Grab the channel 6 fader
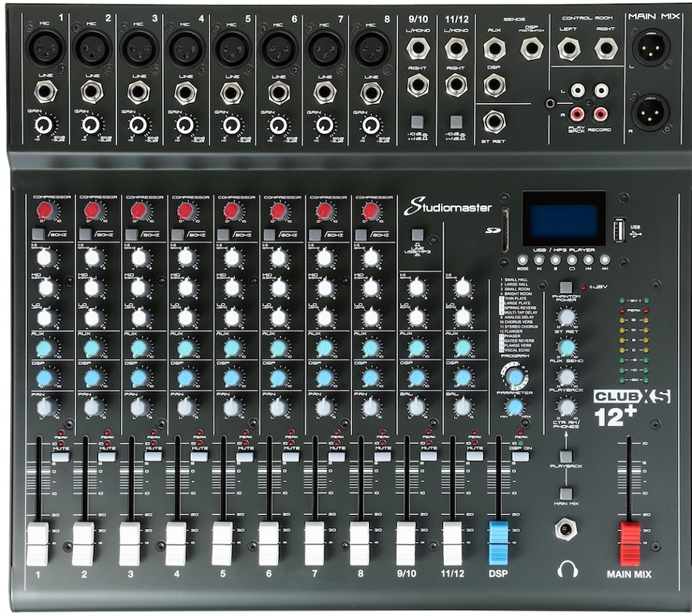Image resolution: width=692 pixels, height=616 pixels. point(269,544)
